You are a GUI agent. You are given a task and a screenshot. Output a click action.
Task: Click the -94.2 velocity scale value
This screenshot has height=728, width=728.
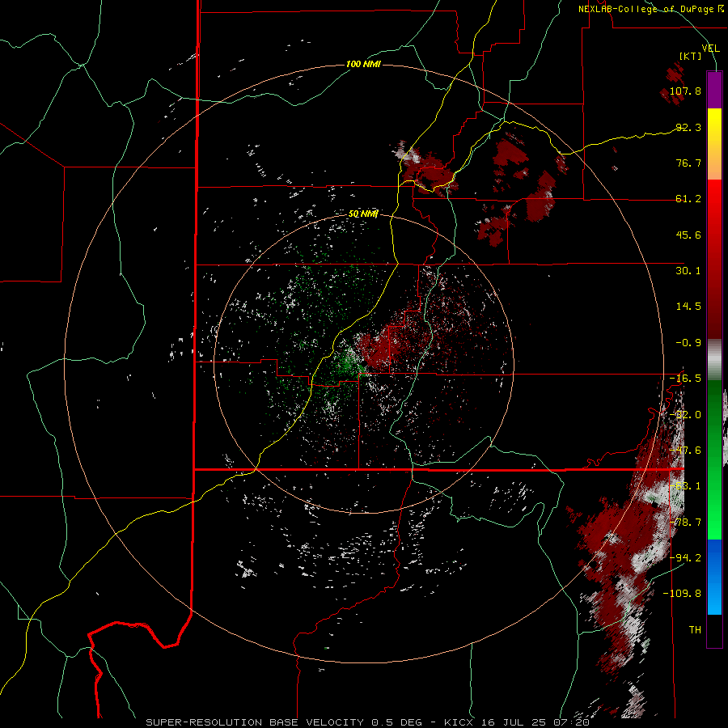coord(685,558)
